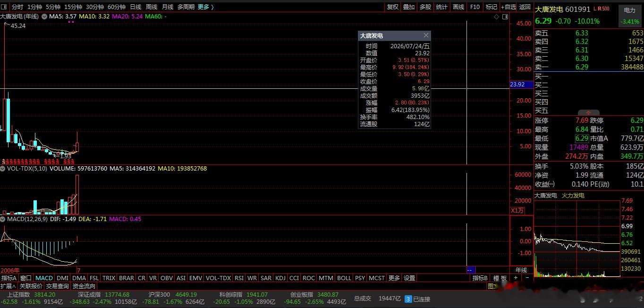Zoom in chart with plus button
Viewport: 644px width, 308px height.
516,278
